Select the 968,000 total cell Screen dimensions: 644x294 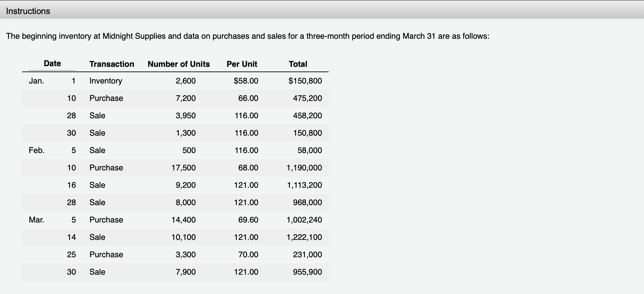coord(307,202)
